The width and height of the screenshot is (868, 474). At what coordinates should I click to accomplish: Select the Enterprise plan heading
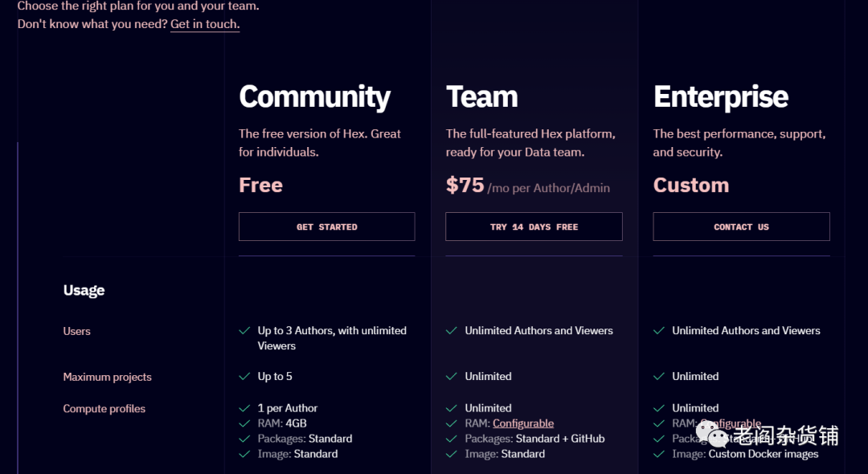(720, 97)
